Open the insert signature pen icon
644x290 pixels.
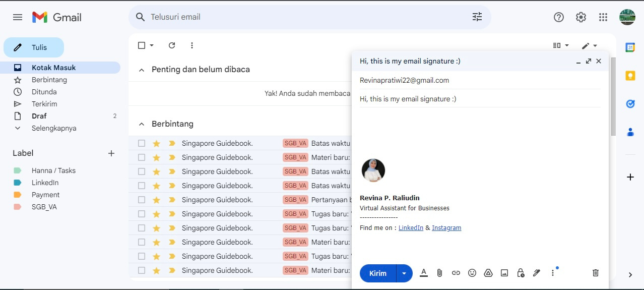coord(537,273)
